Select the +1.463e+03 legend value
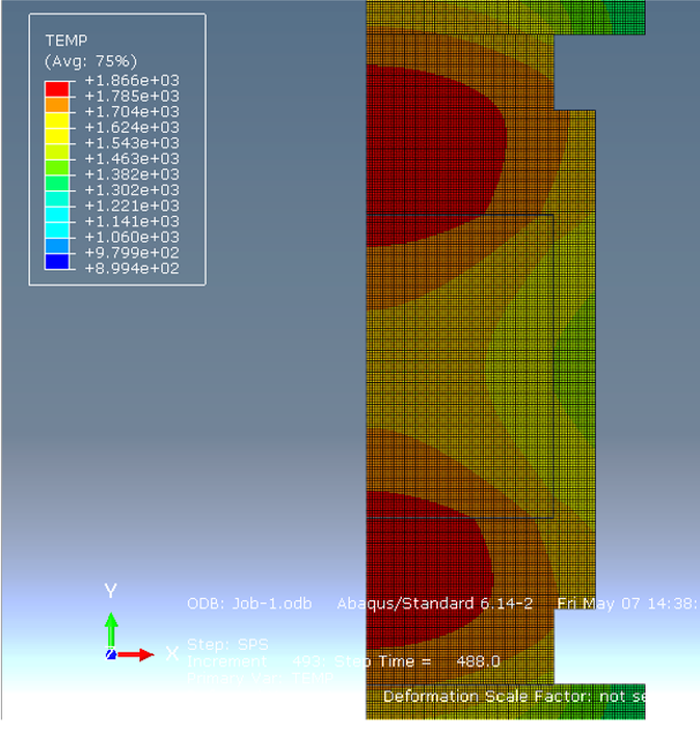 131,159
